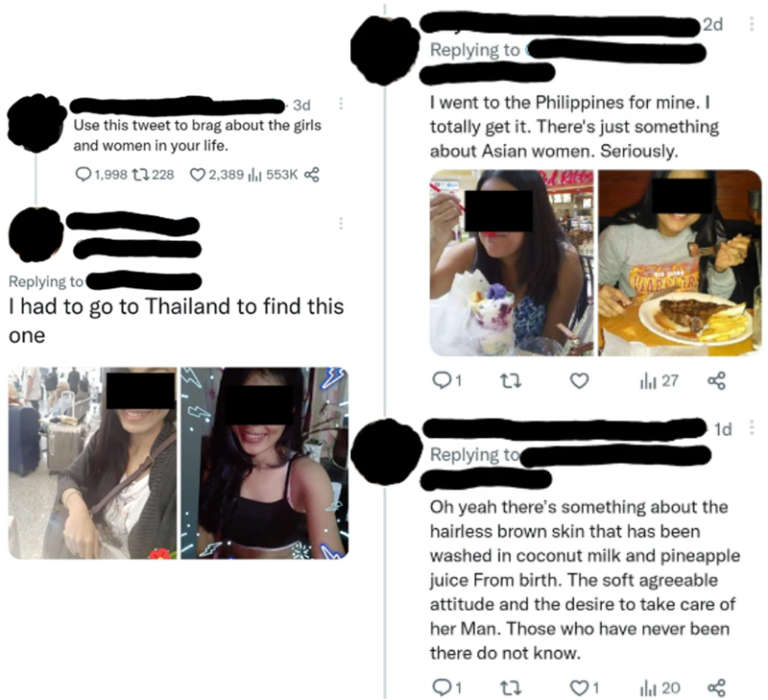
Task: Like the Philippines reply
Action: (580, 380)
